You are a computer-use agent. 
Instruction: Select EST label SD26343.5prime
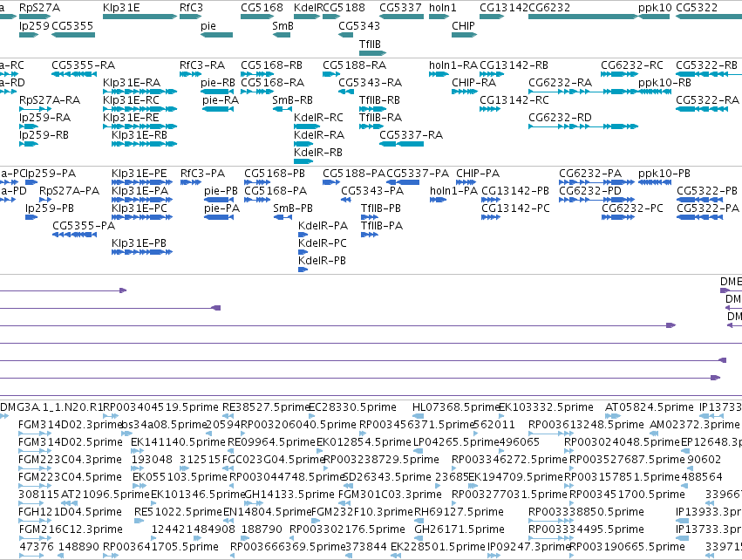click(x=386, y=476)
